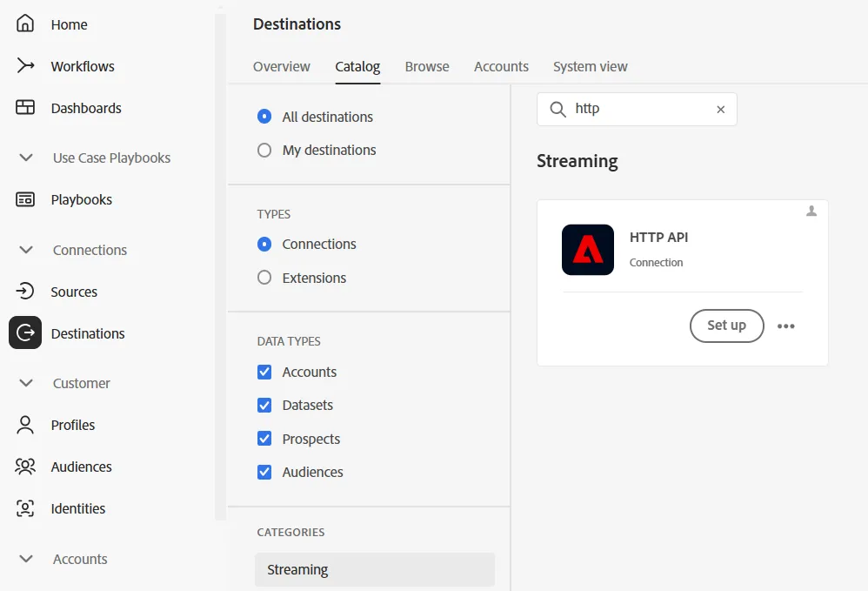Open Identities from the sidebar
This screenshot has height=591, width=868.
tap(78, 508)
